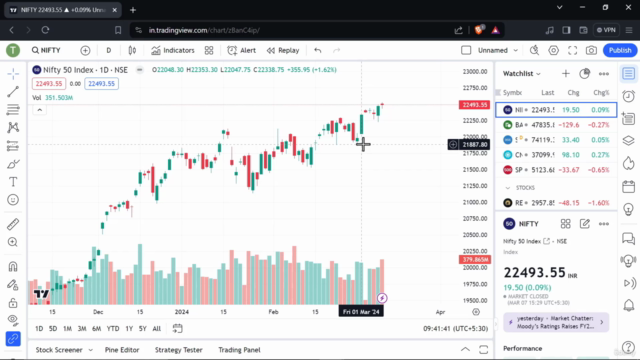
Task: Change the D timeframe interval
Action: (109, 50)
